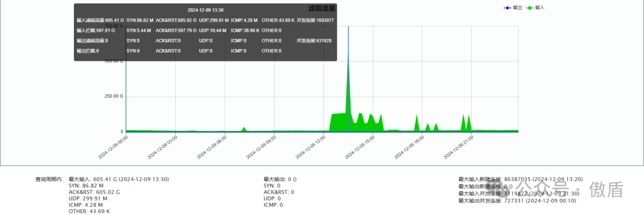644x215 pixels.
Task: Click x-axis label 2024-12-09 00:00
Action: [113, 147]
